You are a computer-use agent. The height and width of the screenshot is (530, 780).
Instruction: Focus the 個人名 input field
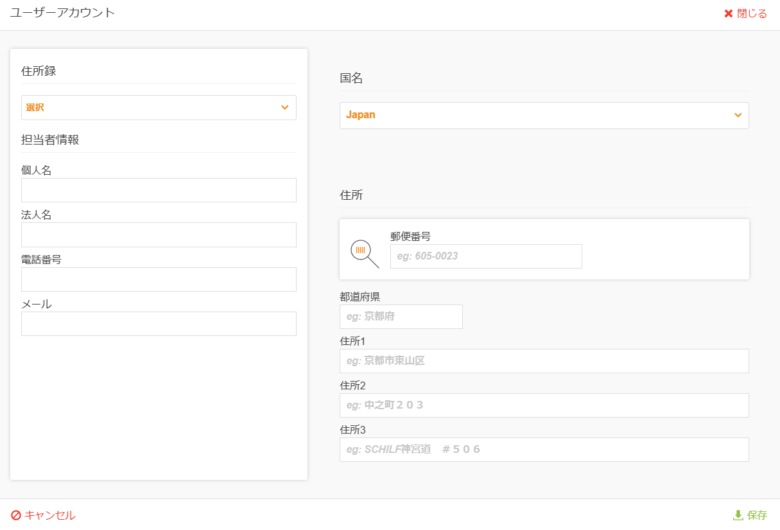[x=159, y=190]
